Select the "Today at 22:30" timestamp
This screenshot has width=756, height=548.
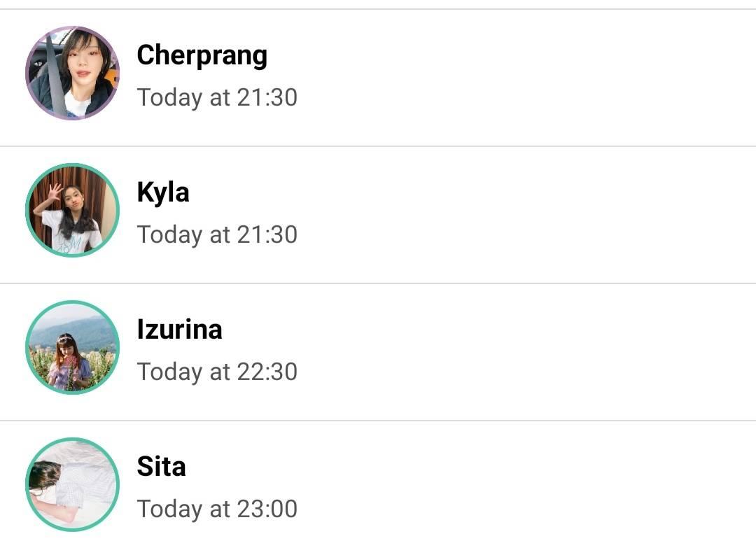point(217,372)
